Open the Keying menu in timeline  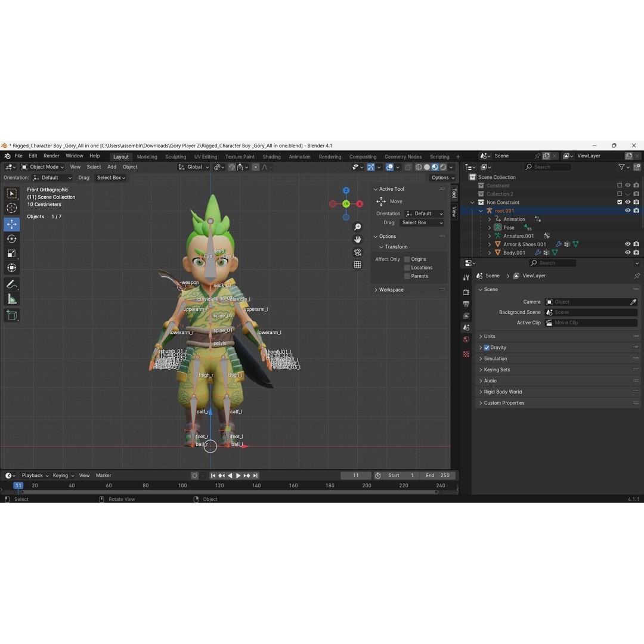pyautogui.click(x=63, y=476)
